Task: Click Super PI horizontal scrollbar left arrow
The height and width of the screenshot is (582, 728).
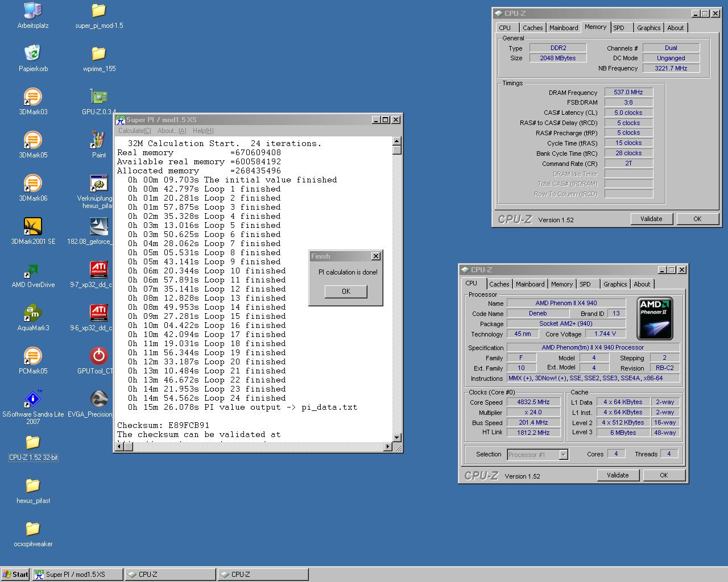Action: tap(119, 447)
